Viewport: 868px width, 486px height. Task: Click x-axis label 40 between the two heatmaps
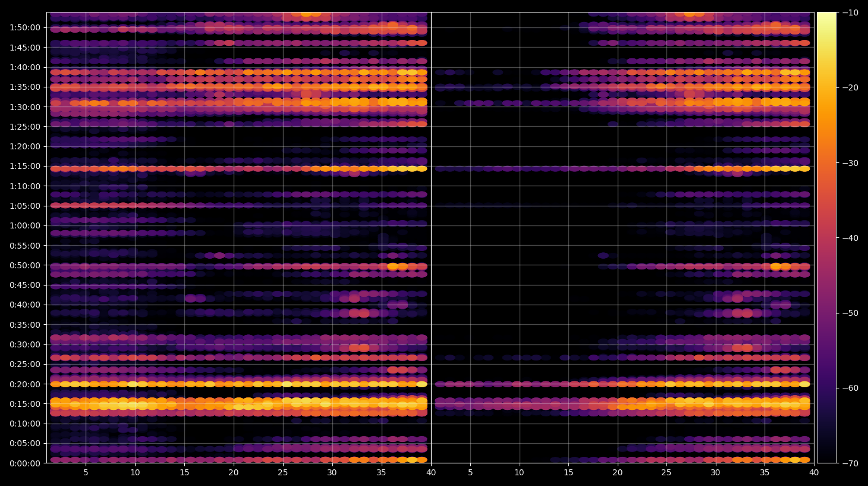(x=431, y=473)
